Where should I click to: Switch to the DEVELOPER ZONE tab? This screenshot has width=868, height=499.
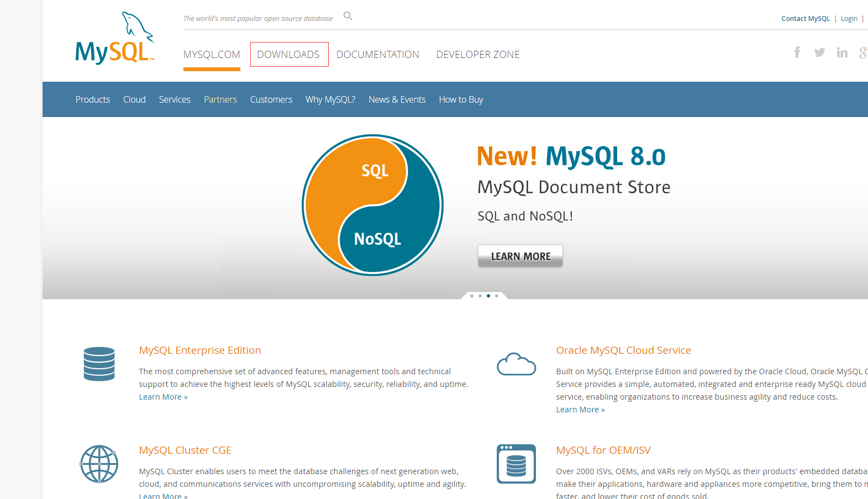(478, 55)
